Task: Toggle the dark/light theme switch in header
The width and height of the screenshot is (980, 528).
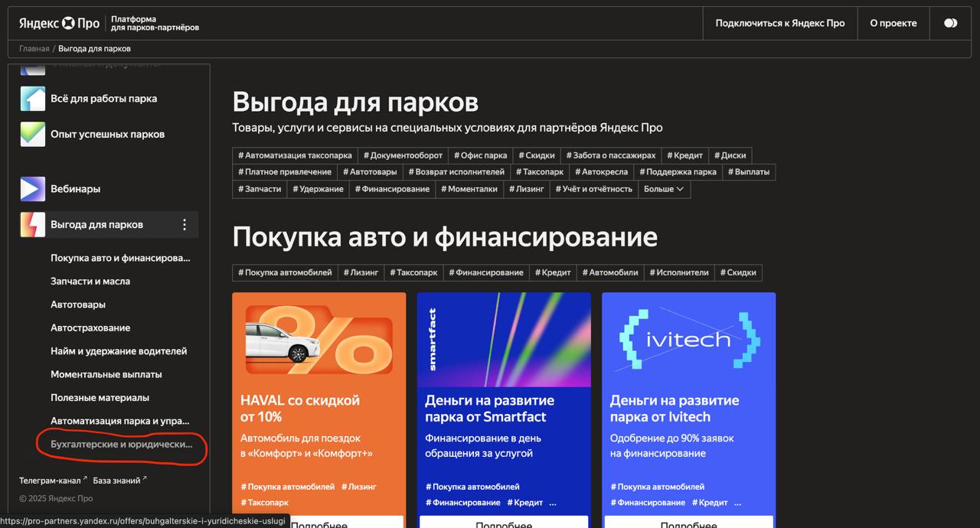Action: coord(951,23)
